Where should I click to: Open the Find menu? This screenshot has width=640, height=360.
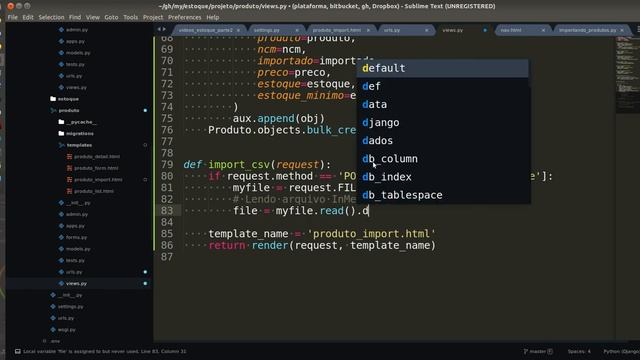75,17
